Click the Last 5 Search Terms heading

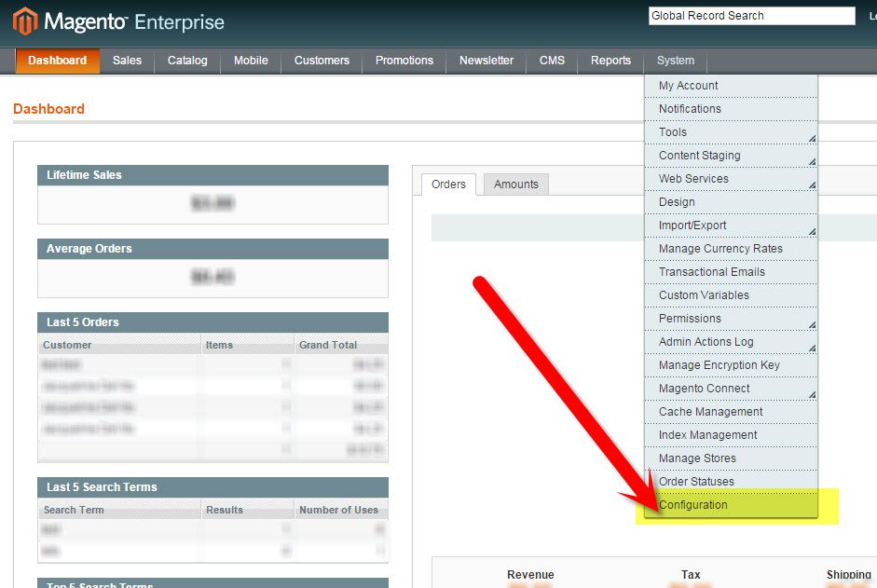point(212,487)
